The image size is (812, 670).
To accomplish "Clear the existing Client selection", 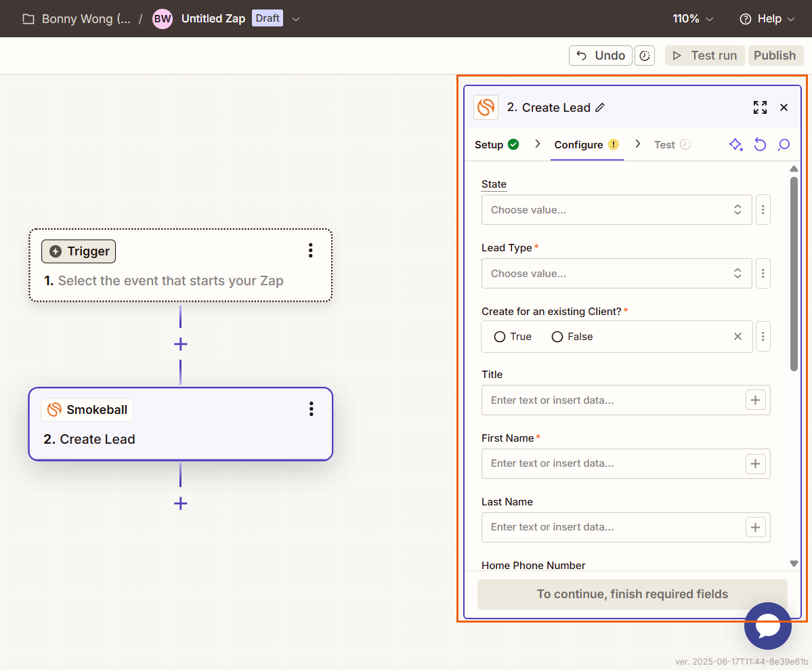I will click(738, 337).
